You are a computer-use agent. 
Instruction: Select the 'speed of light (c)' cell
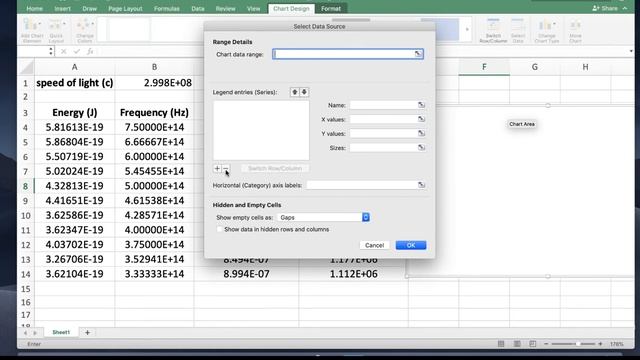[x=74, y=83]
